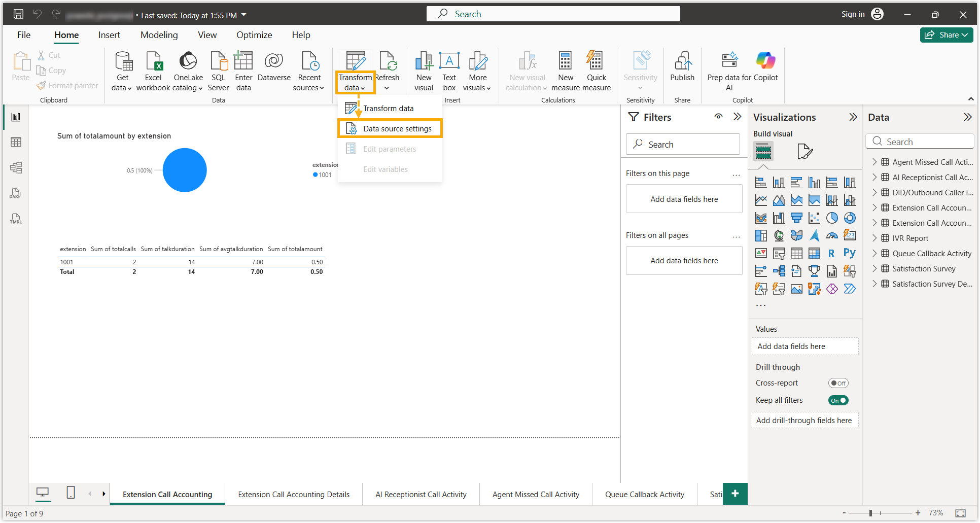Switch to Model view in sidebar
Viewport: 980px width, 523px height.
tap(16, 167)
